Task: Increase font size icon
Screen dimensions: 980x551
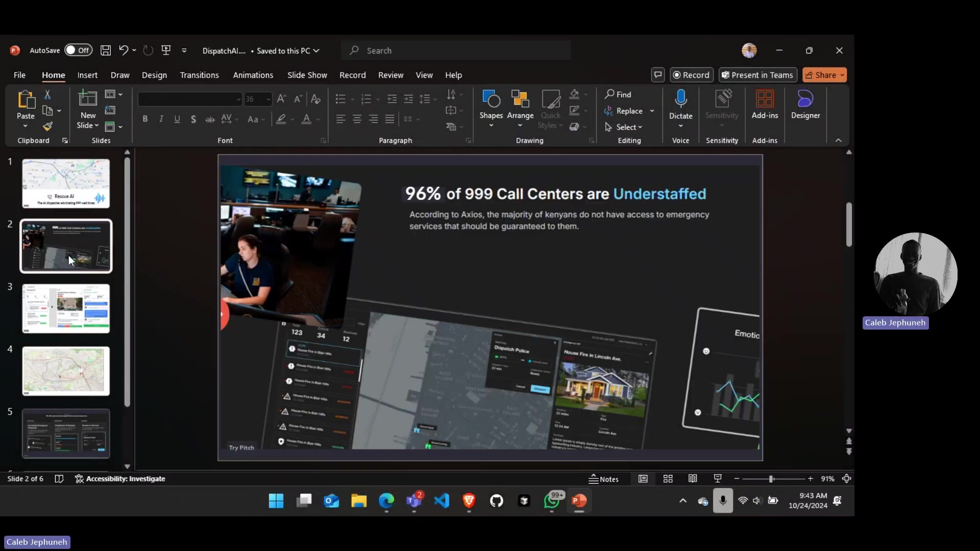Action: coord(281,99)
